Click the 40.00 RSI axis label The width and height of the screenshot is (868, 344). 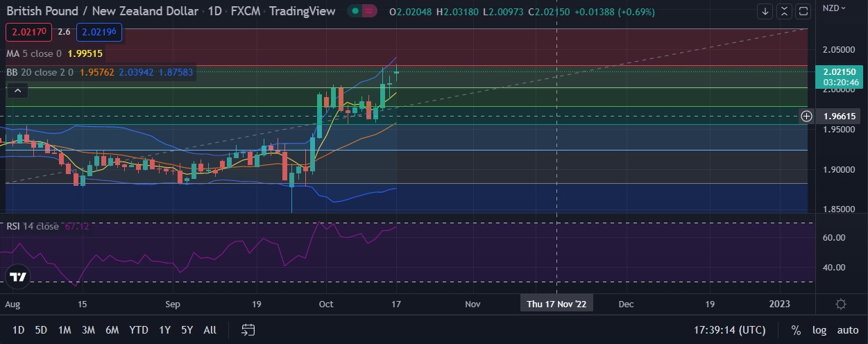pos(833,267)
